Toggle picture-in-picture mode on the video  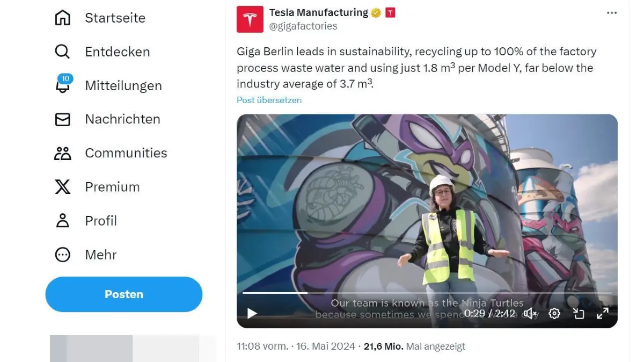coord(579,313)
